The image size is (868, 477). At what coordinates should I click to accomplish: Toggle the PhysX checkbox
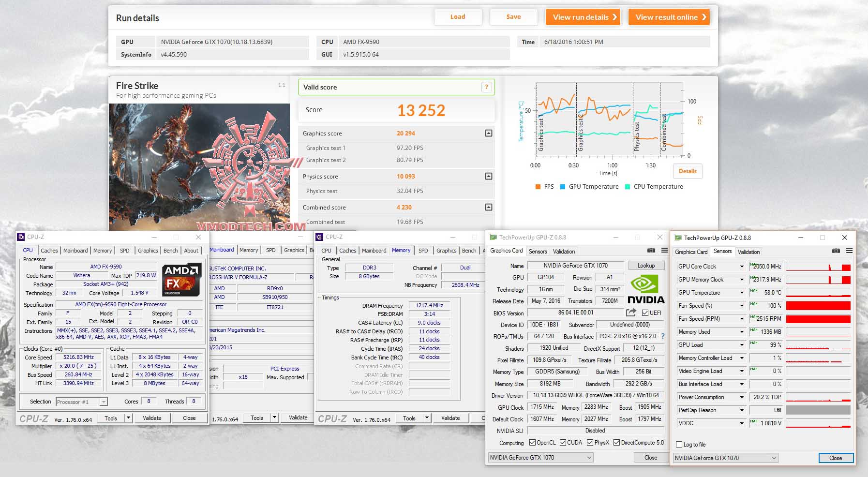(590, 443)
